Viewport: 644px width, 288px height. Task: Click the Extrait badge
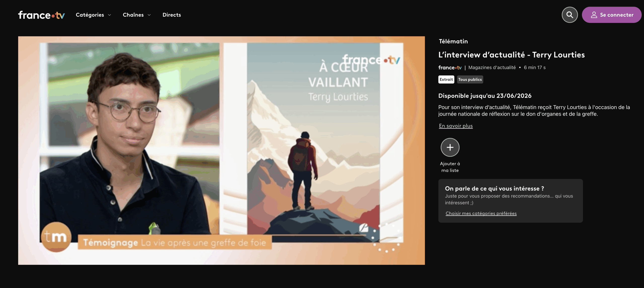pyautogui.click(x=446, y=79)
